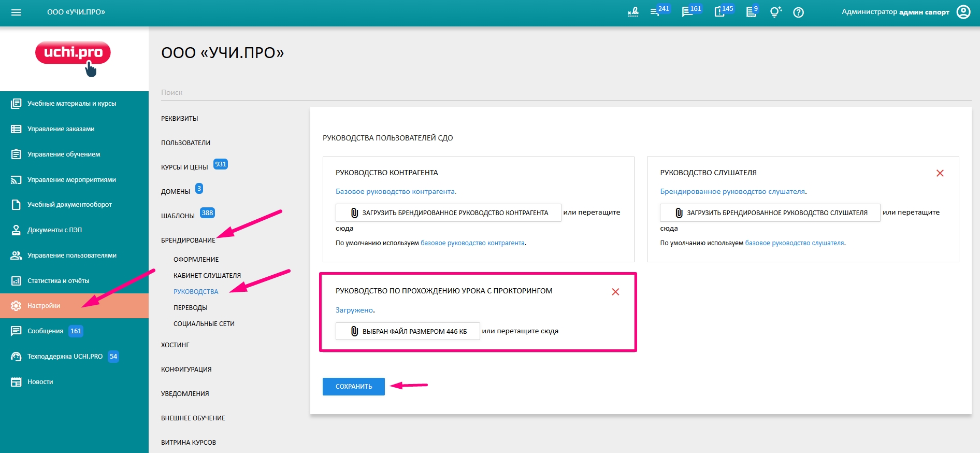Image resolution: width=980 pixels, height=453 pixels.
Task: Click into the Поиск search field
Action: [566, 92]
